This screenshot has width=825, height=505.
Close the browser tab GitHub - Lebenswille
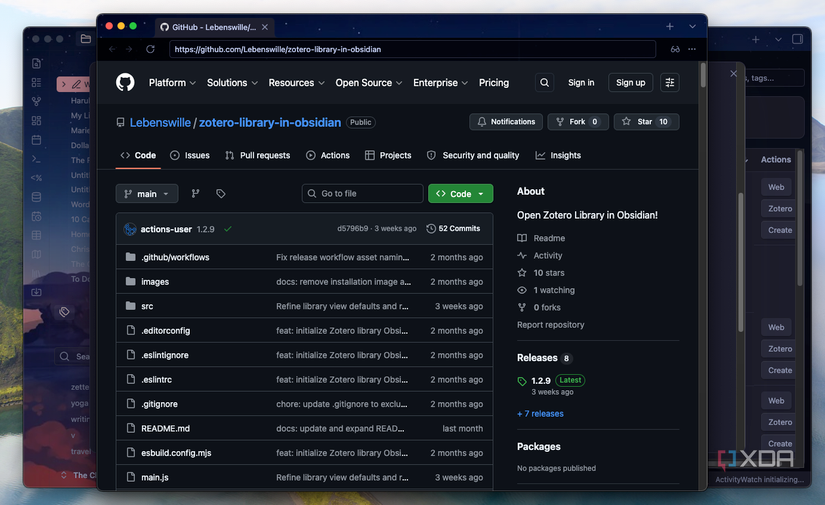[x=265, y=27]
